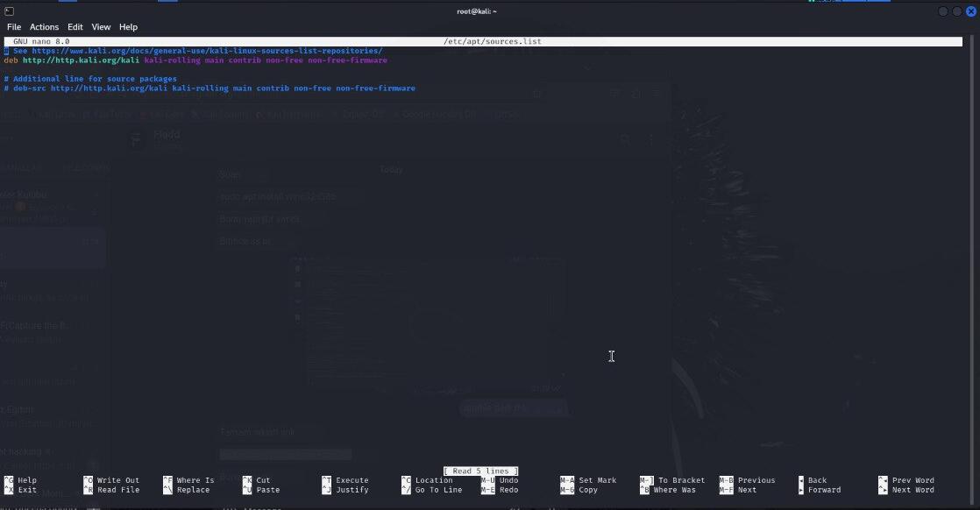980x510 pixels.
Task: Click the '# Additional line for source packages' comment
Action: [90, 79]
